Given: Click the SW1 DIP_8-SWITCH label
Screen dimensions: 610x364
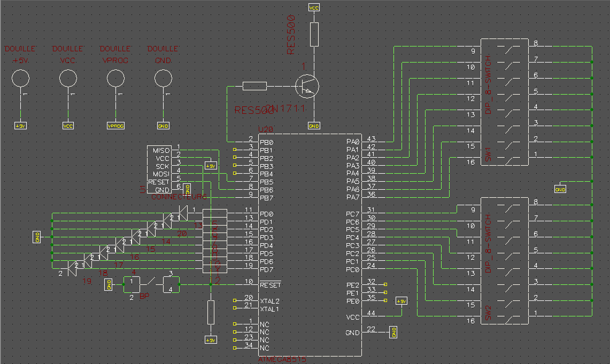Looking at the screenshot, I should point(488,85).
